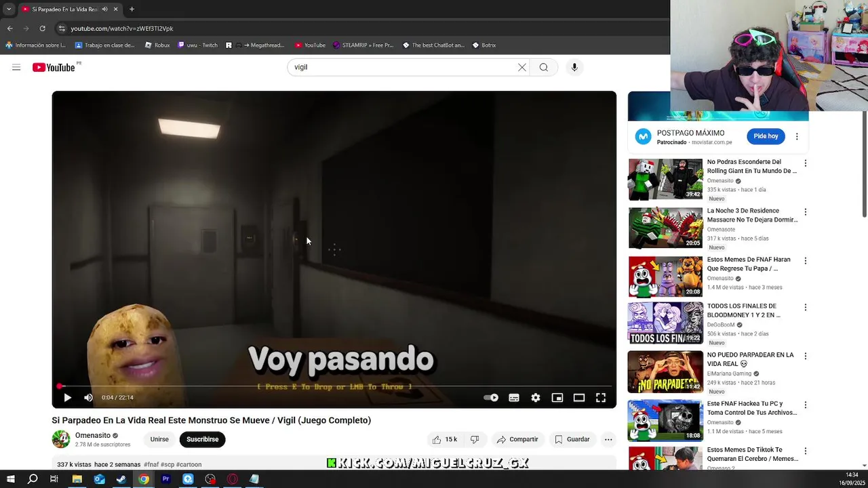
Task: Open the Botrix bookmark
Action: 484,45
